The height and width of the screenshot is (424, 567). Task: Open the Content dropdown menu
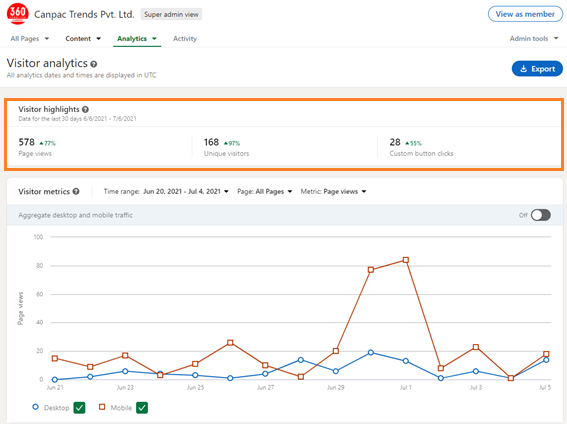pyautogui.click(x=83, y=39)
